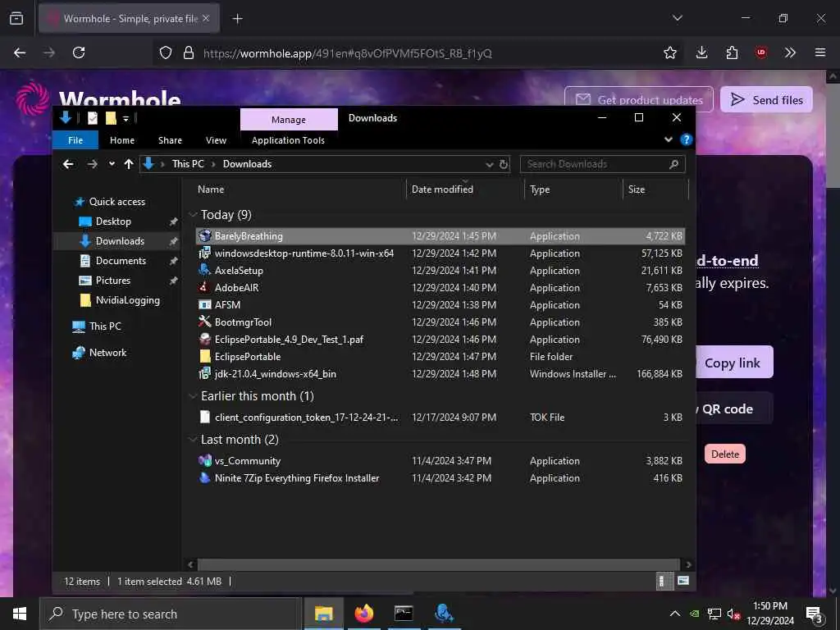840x630 pixels.
Task: Open Customize Quick Access Toolbar dropdown
Action: coord(126,118)
